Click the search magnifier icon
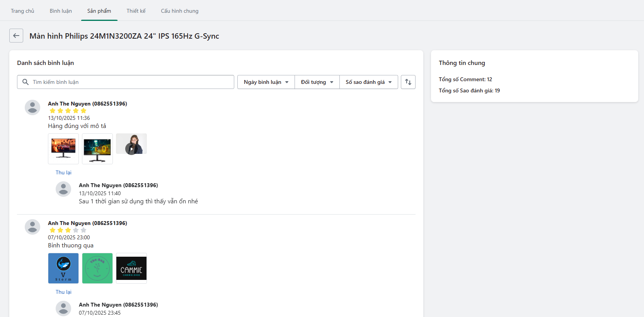Image resolution: width=644 pixels, height=317 pixels. pyautogui.click(x=26, y=82)
